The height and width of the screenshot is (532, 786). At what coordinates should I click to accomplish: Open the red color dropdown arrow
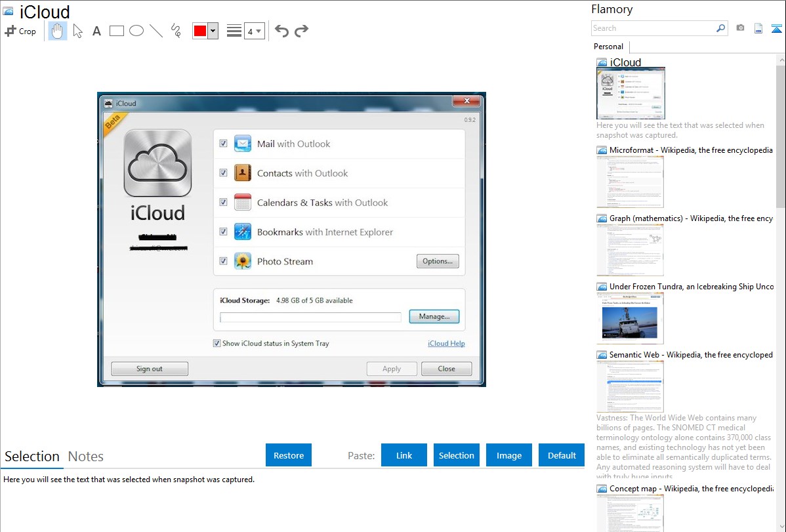point(213,31)
